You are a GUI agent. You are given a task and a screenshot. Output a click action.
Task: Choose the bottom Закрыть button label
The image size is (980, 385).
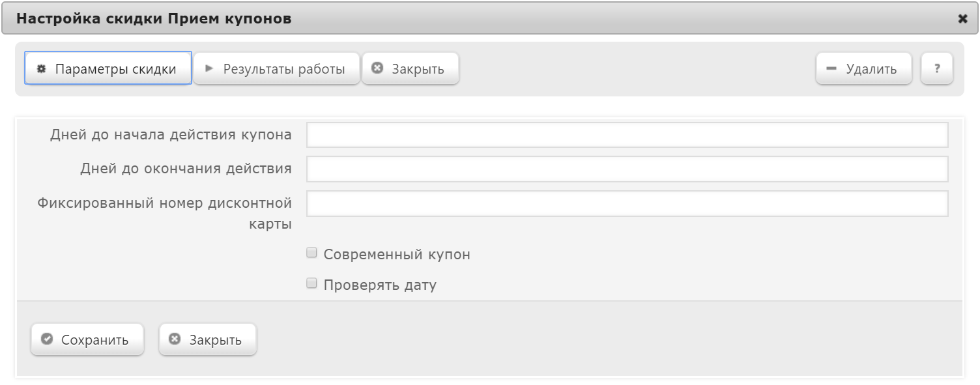pos(216,340)
